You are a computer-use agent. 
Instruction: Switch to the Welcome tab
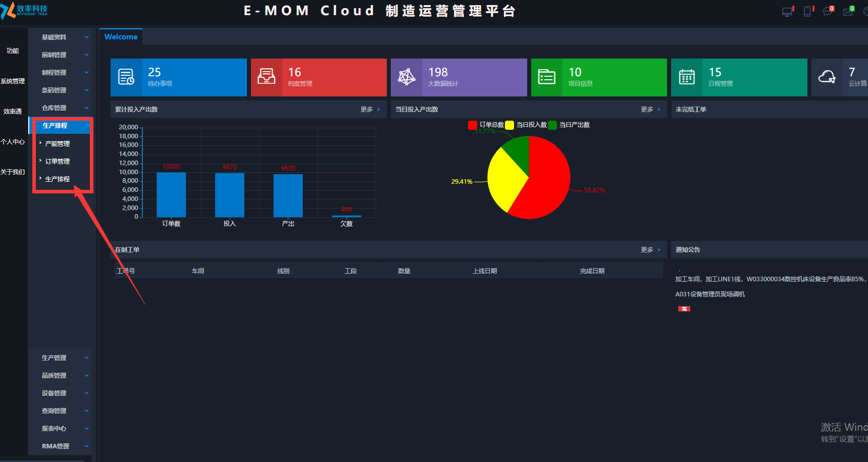121,37
